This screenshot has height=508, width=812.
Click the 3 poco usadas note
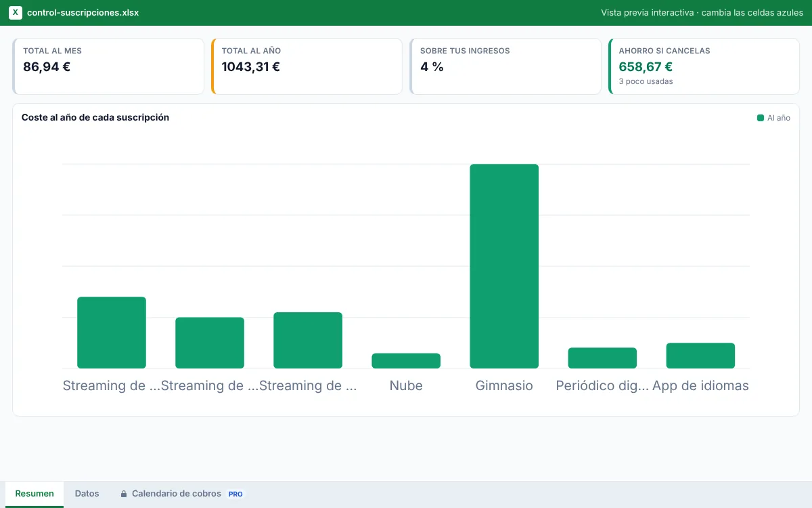point(646,81)
